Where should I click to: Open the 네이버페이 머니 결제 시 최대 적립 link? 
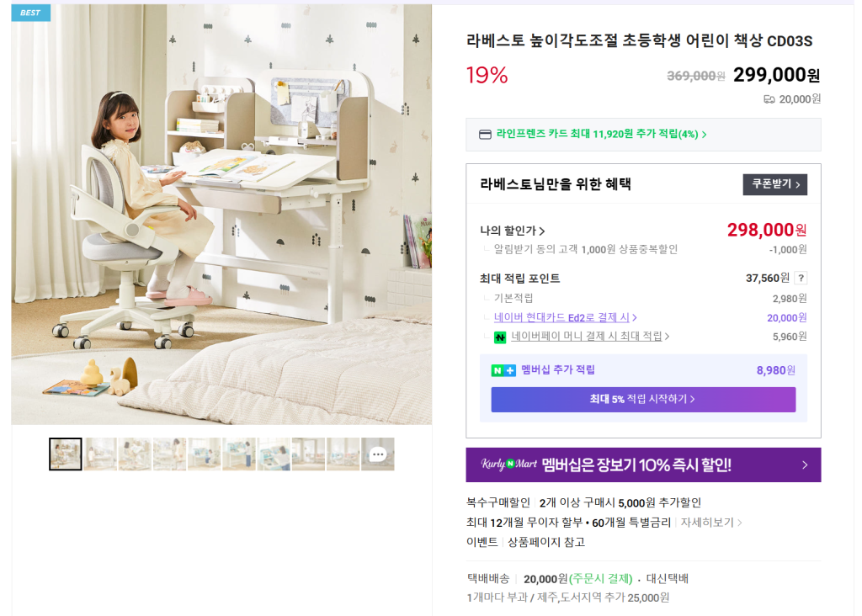click(590, 337)
